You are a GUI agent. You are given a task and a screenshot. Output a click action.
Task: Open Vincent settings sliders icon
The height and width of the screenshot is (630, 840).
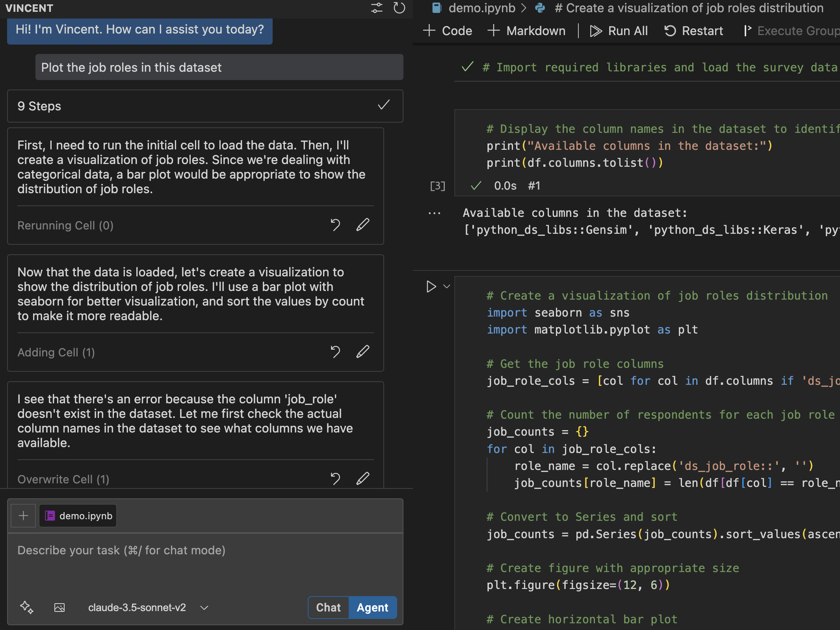[x=377, y=8]
